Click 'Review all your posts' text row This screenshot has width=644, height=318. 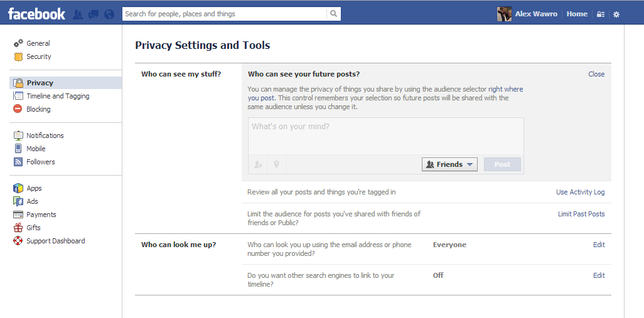point(321,192)
